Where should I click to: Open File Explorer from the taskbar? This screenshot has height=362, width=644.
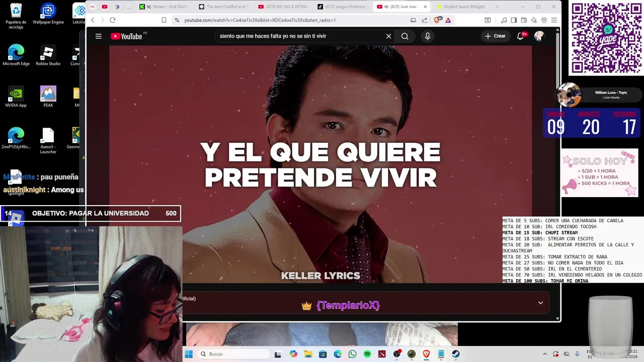pos(308,354)
